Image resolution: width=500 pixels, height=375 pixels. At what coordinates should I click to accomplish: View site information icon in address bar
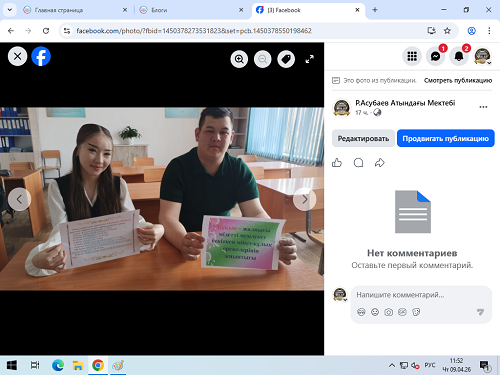67,31
